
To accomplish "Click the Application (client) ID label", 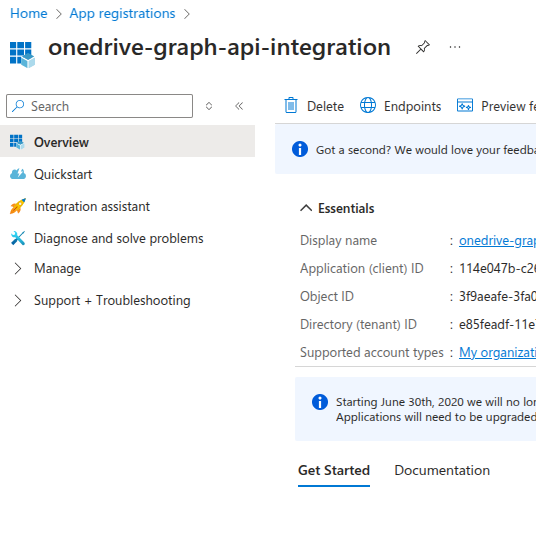I will [x=362, y=269].
